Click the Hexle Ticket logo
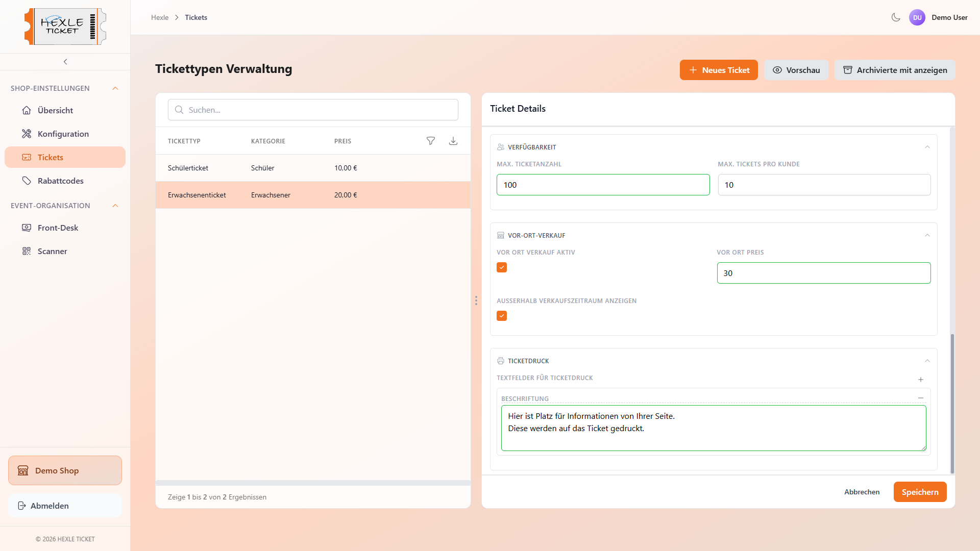 click(65, 27)
